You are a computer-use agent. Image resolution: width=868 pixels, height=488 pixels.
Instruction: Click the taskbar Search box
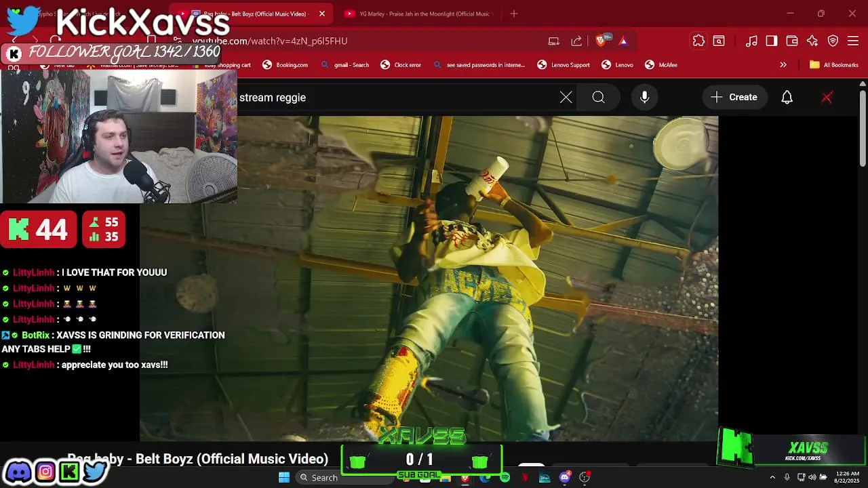[344, 477]
